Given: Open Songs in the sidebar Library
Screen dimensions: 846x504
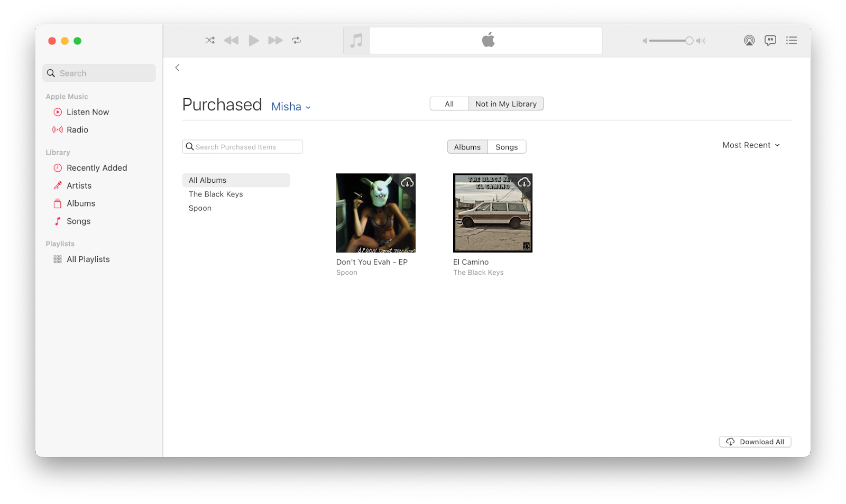Looking at the screenshot, I should tap(78, 221).
